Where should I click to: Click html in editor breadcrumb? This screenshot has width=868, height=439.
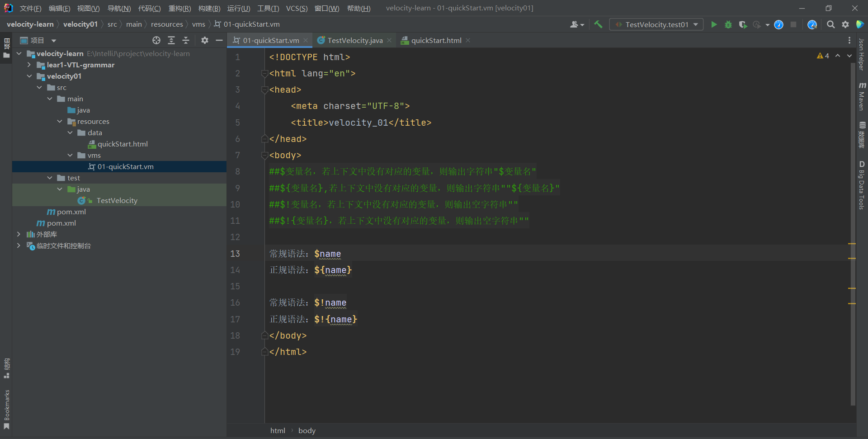click(x=278, y=430)
